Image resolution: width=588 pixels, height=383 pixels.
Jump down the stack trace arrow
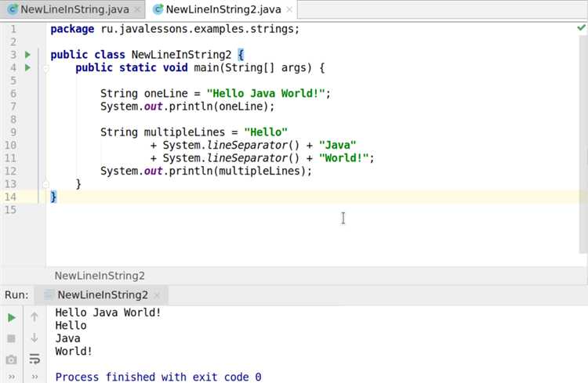click(x=34, y=338)
